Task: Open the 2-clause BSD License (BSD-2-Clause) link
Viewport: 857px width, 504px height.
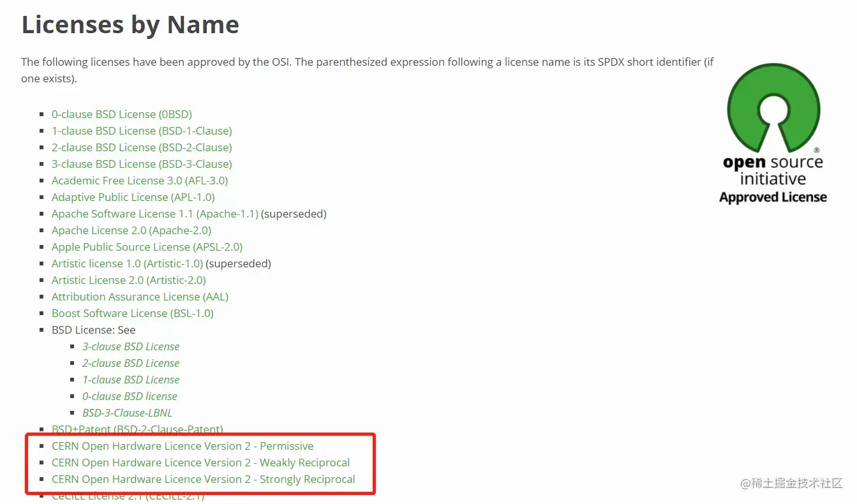Action: click(142, 147)
